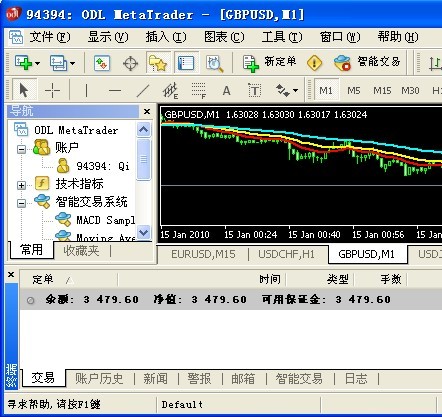Click the new chart icon
Viewport: 442px width, 417px height.
[23, 63]
